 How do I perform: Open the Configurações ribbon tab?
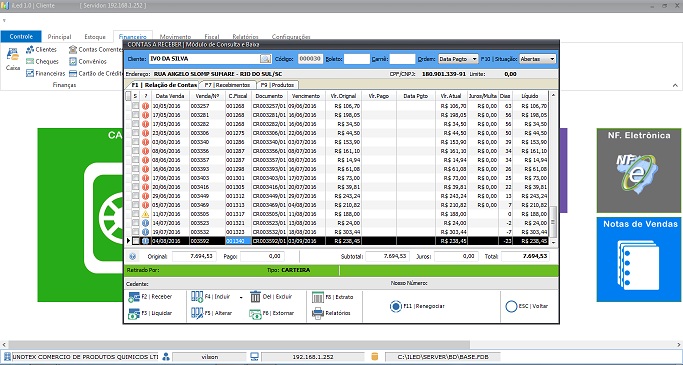pyautogui.click(x=291, y=37)
